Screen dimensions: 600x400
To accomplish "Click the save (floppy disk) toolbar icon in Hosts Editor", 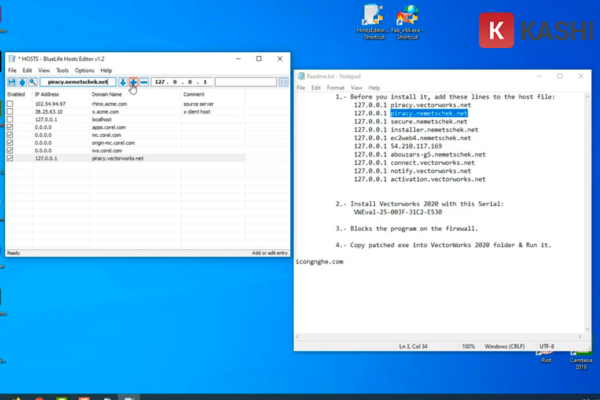I will point(12,82).
